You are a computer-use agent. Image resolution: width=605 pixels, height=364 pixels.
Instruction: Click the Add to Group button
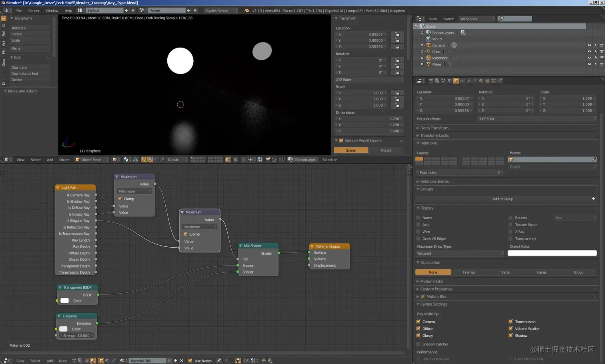(503, 199)
